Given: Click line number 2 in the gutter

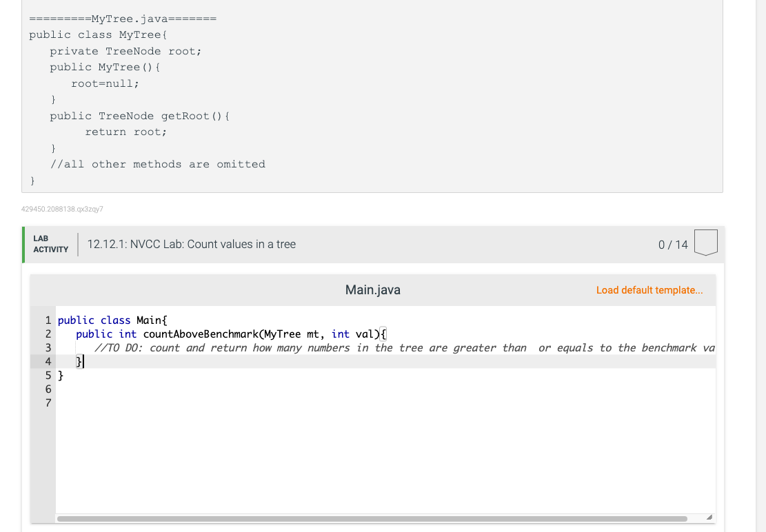Looking at the screenshot, I should [x=47, y=334].
